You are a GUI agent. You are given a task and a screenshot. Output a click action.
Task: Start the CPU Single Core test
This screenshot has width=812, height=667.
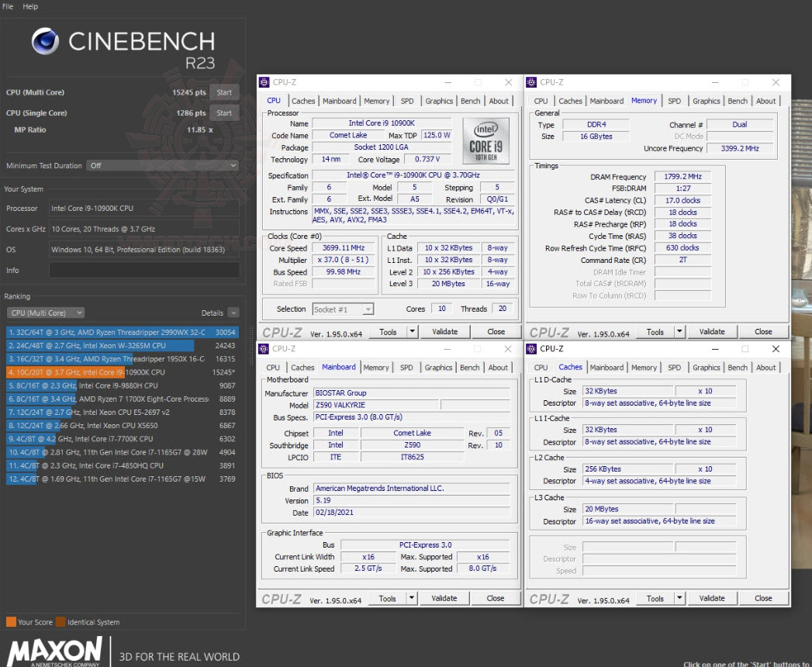[x=224, y=113]
